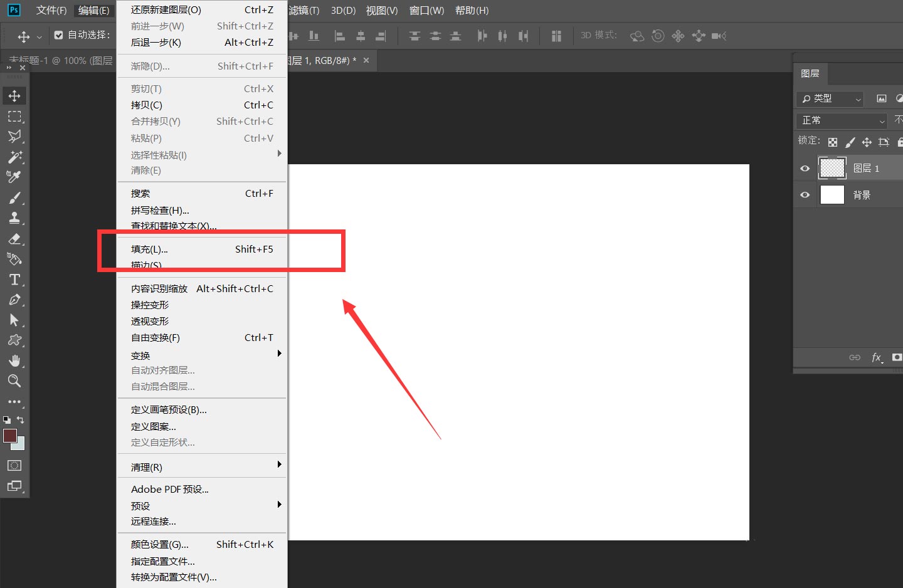Image resolution: width=903 pixels, height=588 pixels.
Task: Open the Move tool preset dropdown arrow
Action: click(39, 37)
